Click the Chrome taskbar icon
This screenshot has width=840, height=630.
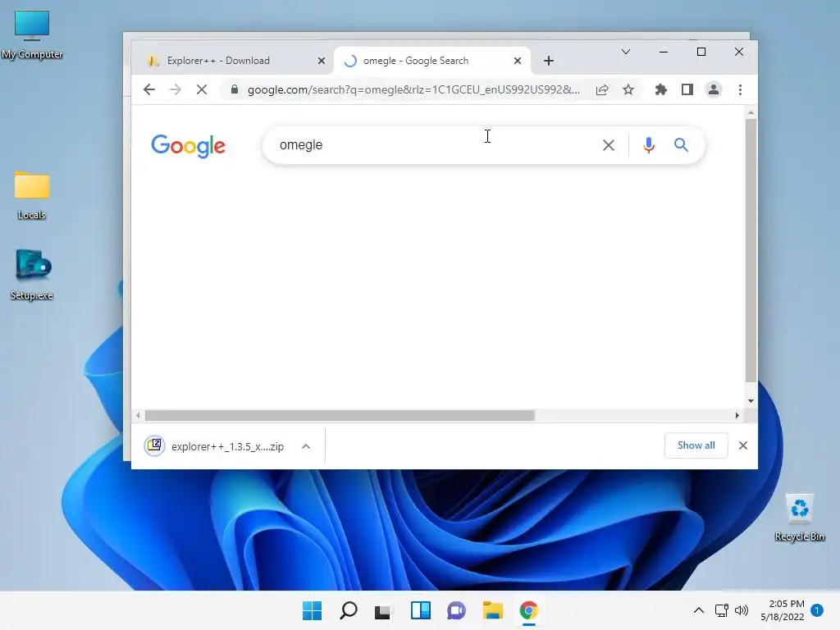point(529,610)
